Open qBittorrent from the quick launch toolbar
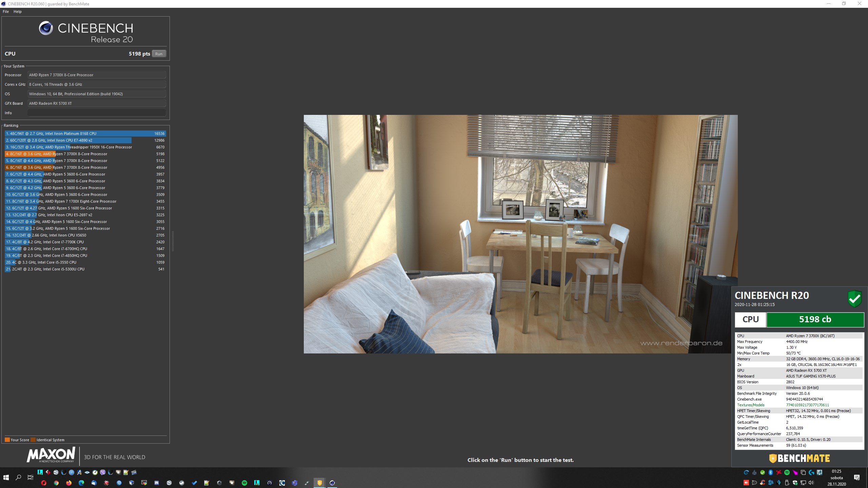The height and width of the screenshot is (488, 868). coord(72,472)
